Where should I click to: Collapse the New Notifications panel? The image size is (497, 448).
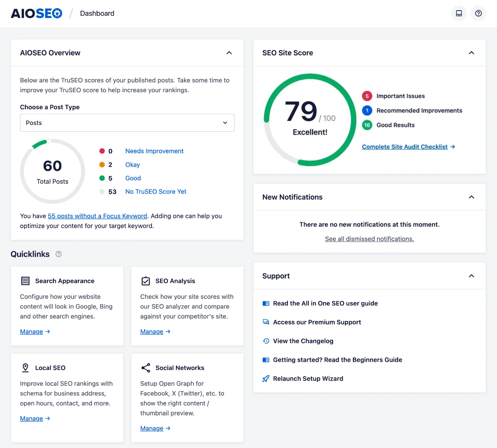tap(471, 197)
